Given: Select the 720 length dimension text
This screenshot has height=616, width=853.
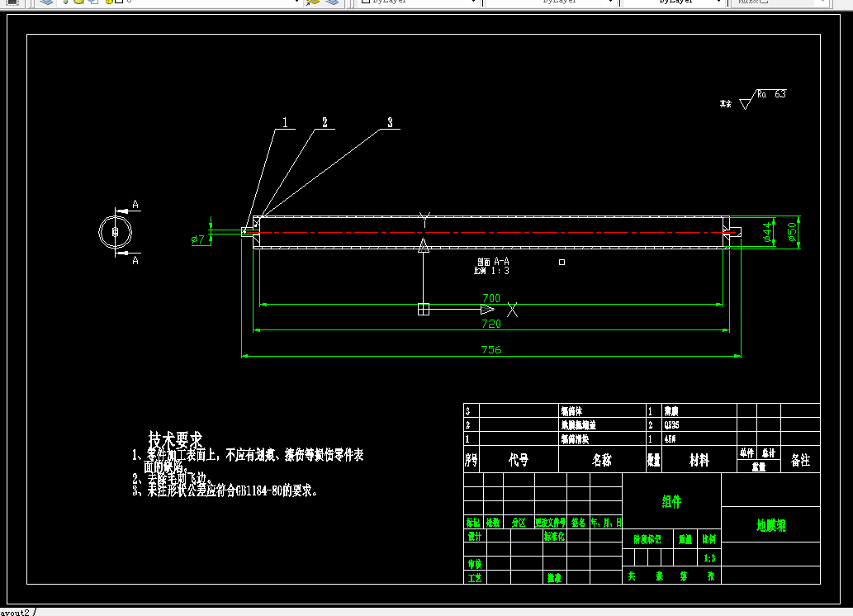Looking at the screenshot, I should tap(491, 324).
